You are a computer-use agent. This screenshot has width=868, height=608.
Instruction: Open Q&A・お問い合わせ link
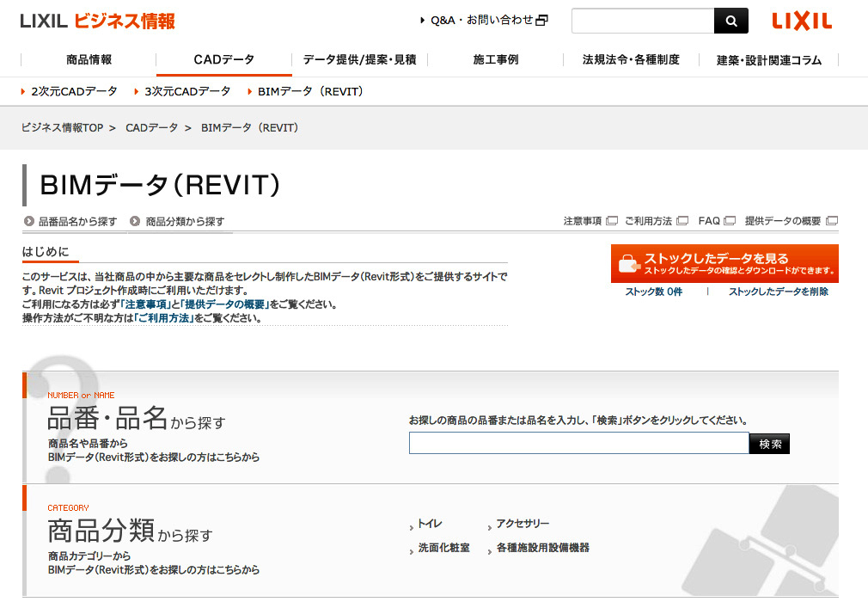(481, 21)
